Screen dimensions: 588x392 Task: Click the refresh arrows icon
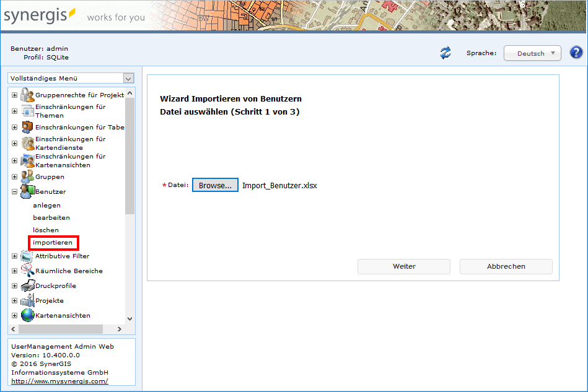pyautogui.click(x=445, y=53)
